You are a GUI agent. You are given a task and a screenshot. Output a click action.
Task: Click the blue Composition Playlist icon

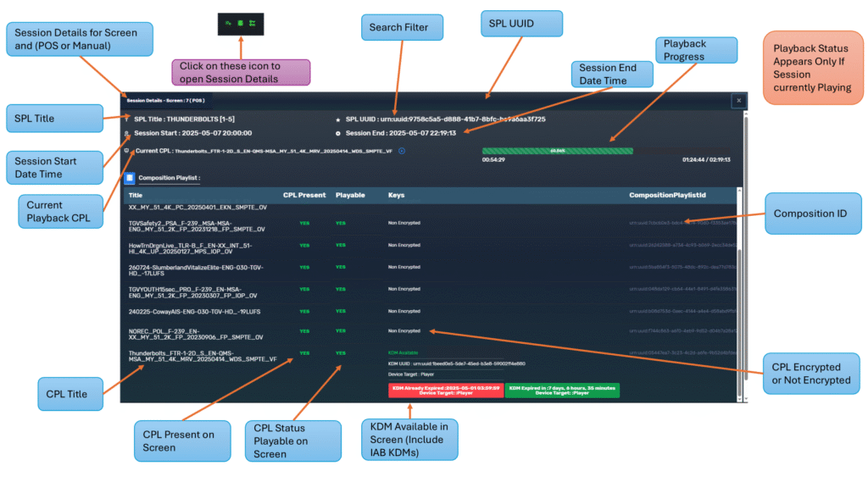tap(130, 178)
